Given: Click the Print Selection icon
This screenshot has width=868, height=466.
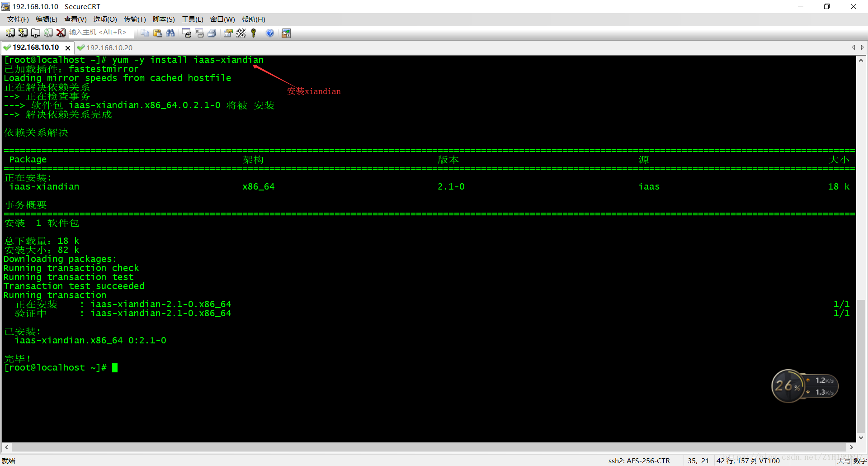Looking at the screenshot, I should 199,33.
